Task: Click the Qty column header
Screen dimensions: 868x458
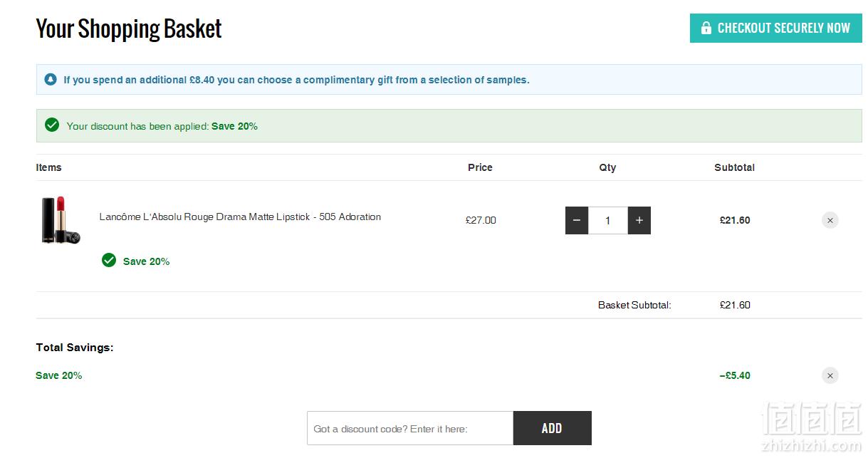Action: click(x=607, y=167)
